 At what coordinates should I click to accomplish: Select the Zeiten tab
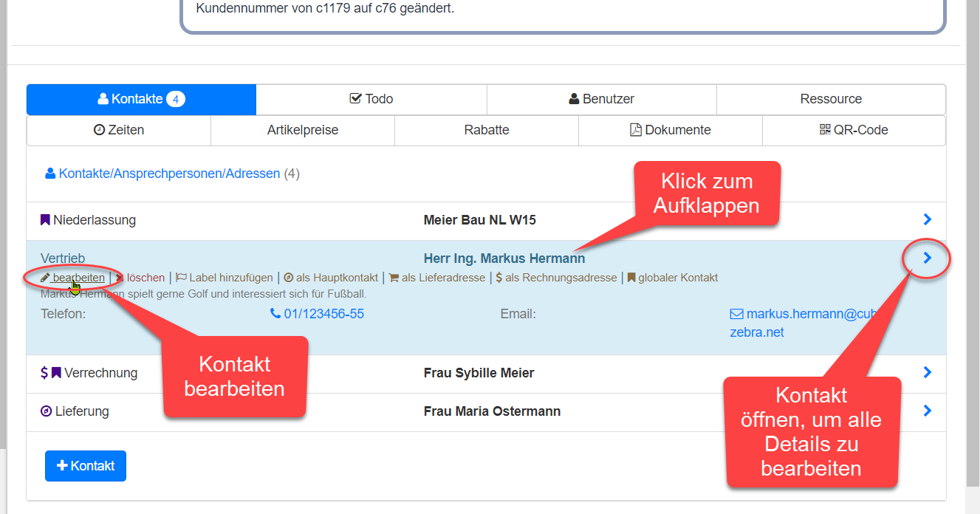point(119,130)
